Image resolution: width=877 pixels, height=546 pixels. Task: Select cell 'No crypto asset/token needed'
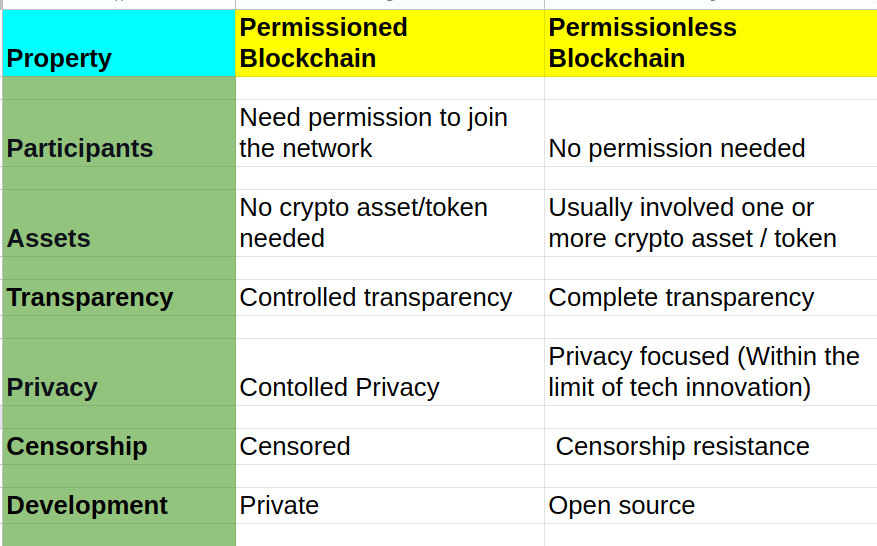390,223
